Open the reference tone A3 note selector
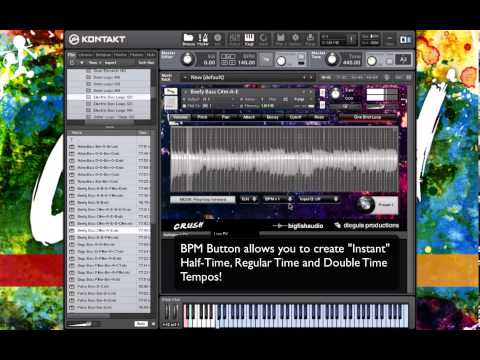 coord(403,60)
